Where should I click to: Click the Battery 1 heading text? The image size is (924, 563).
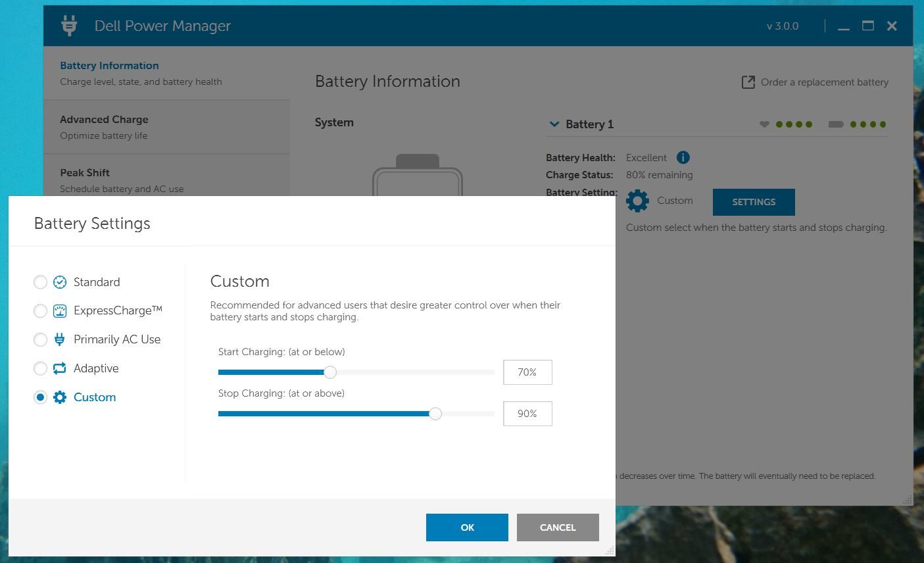click(x=589, y=124)
